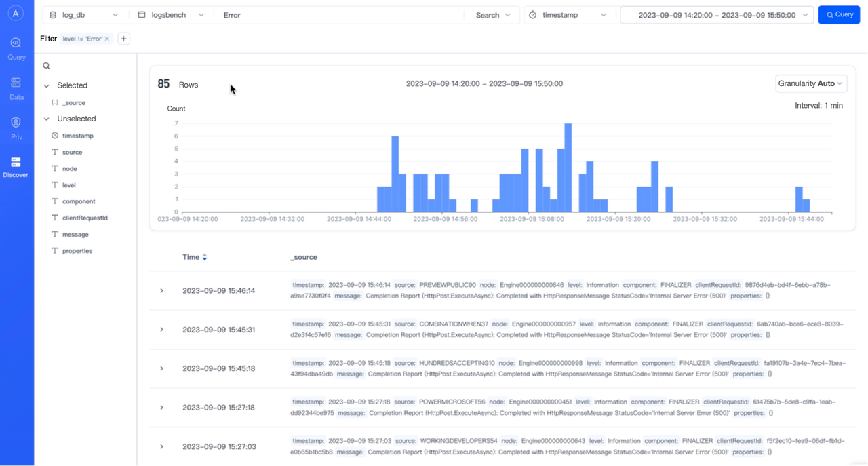Collapse the Selected fields group
Viewport: 868px width, 466px height.
(47, 85)
